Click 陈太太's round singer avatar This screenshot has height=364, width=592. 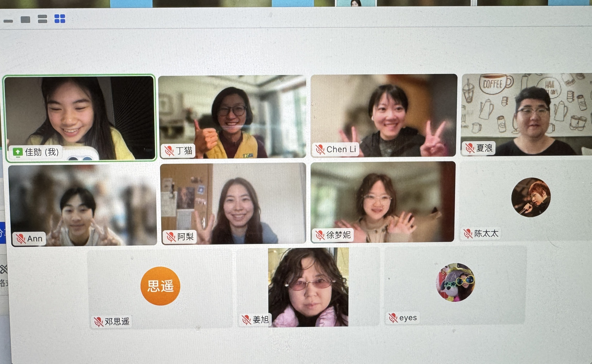pos(531,197)
